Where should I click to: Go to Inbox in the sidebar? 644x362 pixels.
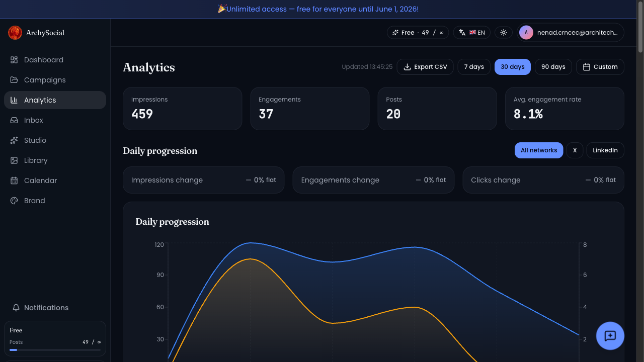(x=55, y=120)
